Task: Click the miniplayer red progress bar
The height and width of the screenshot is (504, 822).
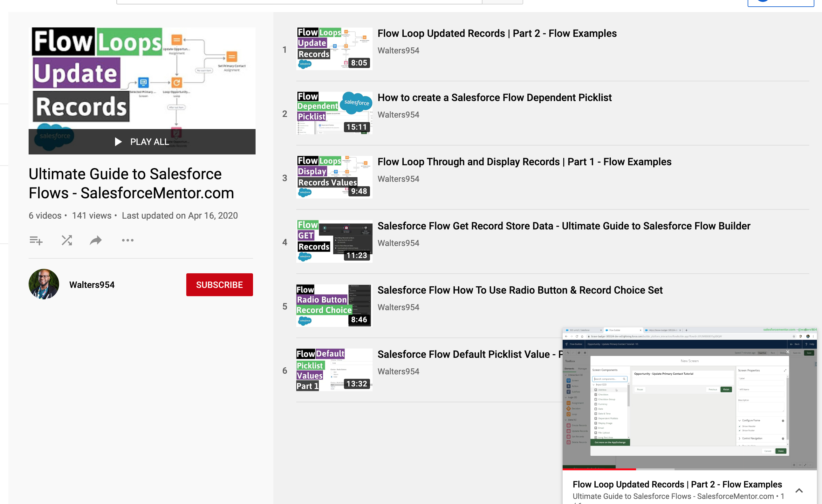Action: pyautogui.click(x=599, y=469)
